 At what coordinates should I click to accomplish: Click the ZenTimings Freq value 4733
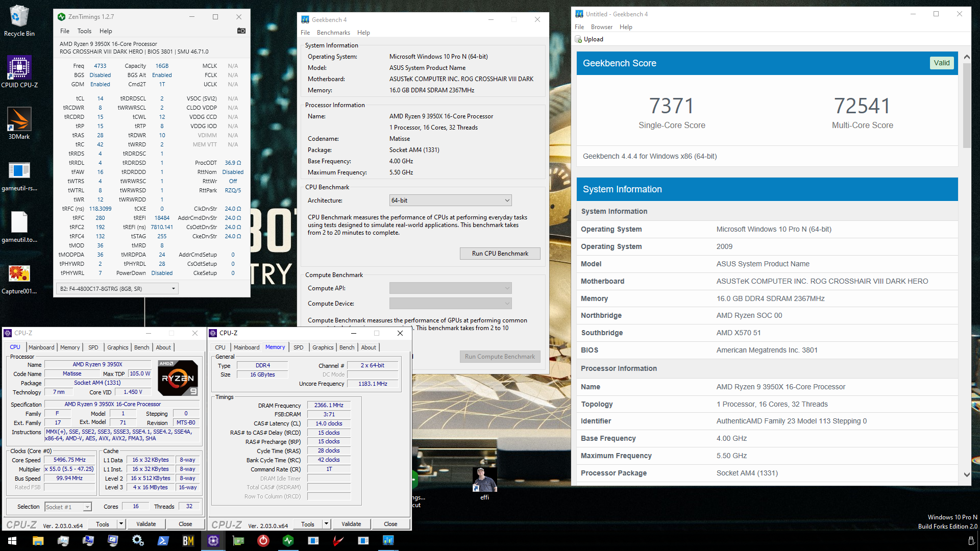pos(100,66)
